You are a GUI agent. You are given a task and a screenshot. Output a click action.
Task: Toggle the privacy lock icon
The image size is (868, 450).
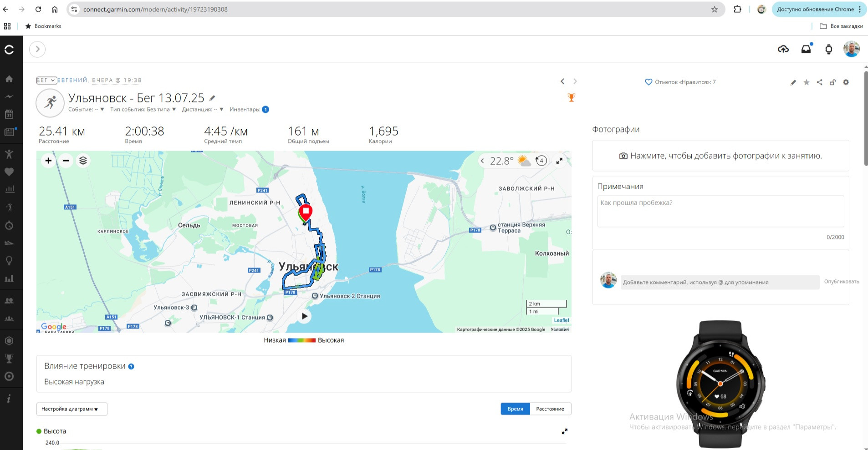[x=832, y=82]
